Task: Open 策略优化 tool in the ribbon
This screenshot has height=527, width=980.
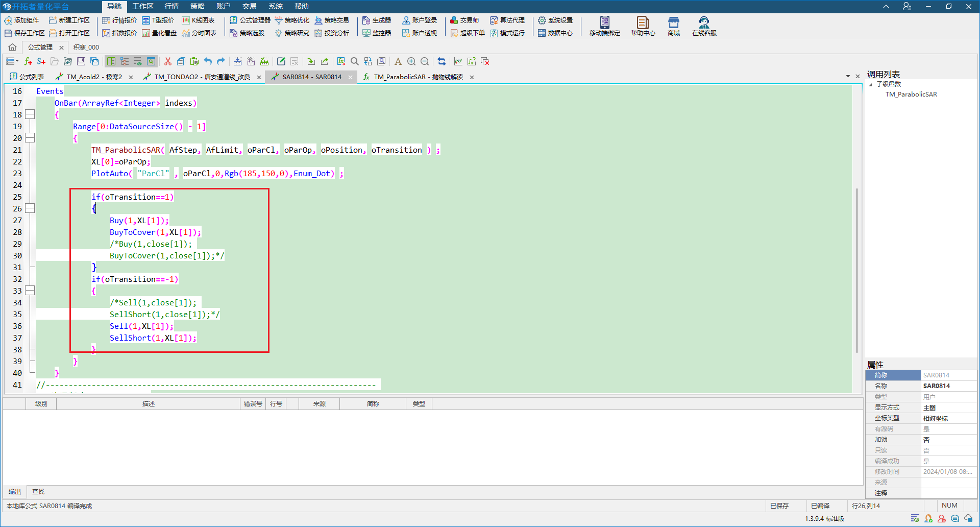Action: pos(292,20)
